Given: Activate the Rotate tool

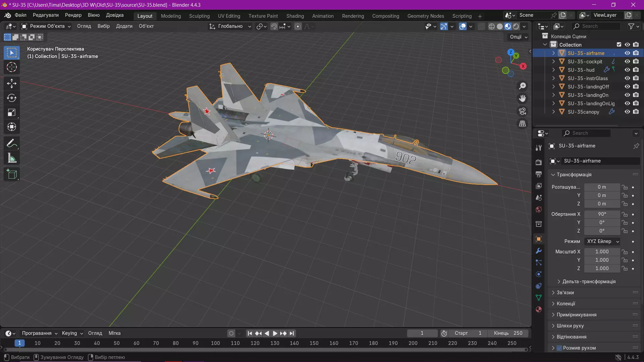Looking at the screenshot, I should (x=12, y=98).
